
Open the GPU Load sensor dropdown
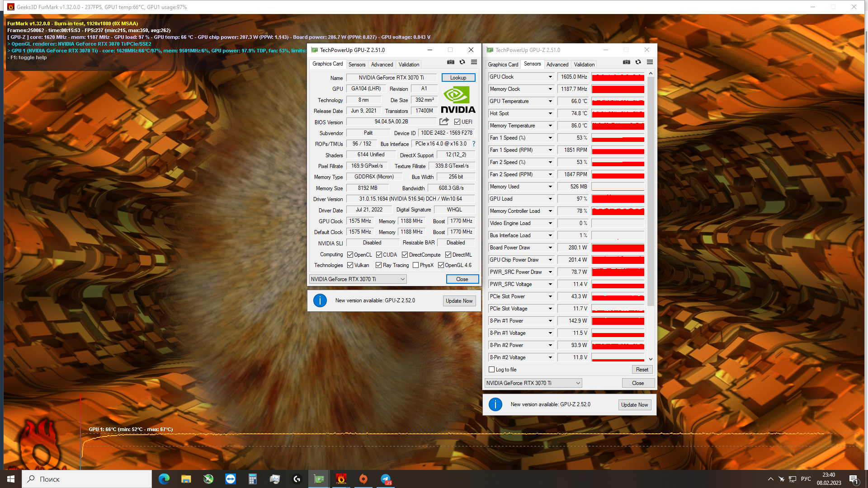550,199
